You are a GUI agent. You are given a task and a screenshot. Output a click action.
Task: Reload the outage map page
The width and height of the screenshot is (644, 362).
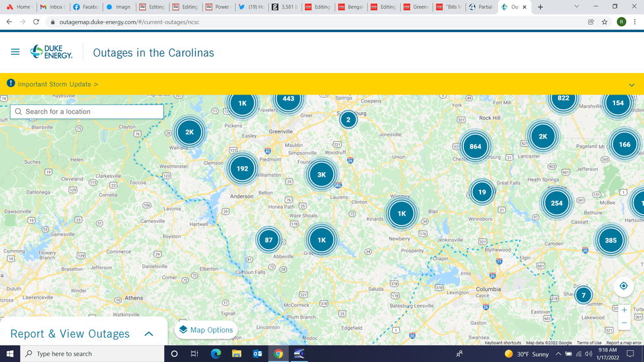[36, 22]
